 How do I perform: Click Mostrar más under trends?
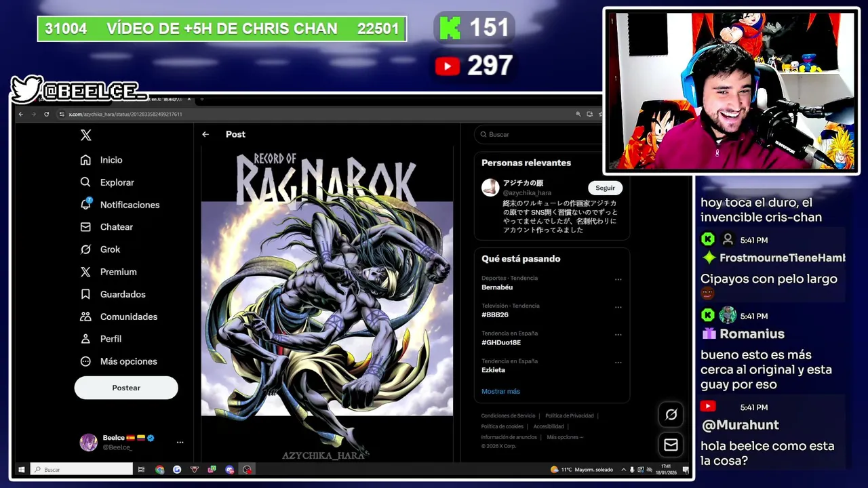[500, 391]
